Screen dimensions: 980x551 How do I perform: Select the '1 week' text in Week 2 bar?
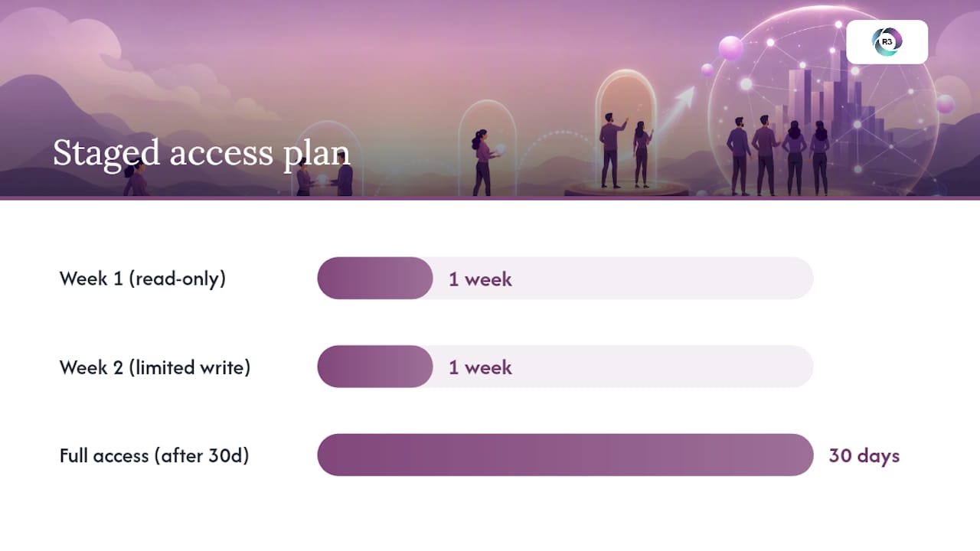(480, 368)
